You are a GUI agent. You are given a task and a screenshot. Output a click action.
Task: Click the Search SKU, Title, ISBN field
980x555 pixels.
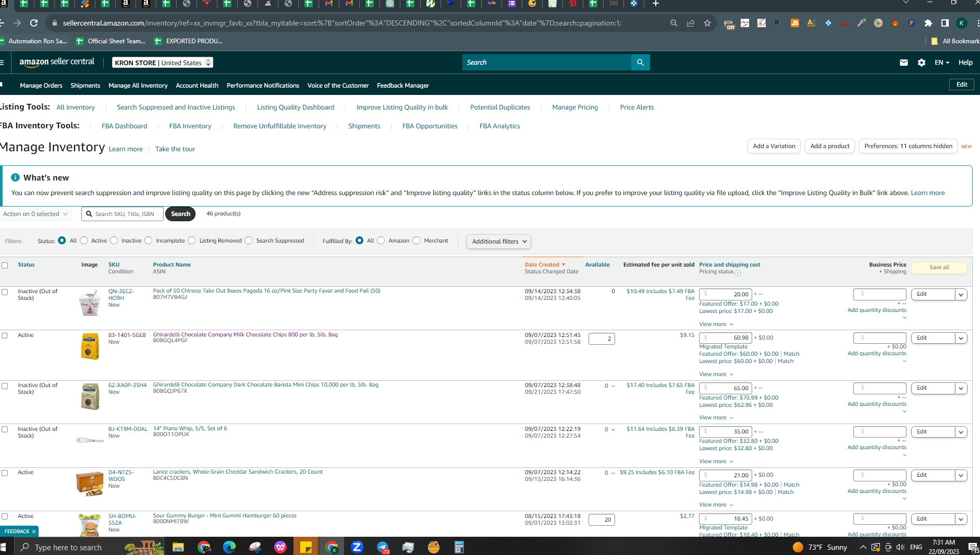tap(123, 214)
